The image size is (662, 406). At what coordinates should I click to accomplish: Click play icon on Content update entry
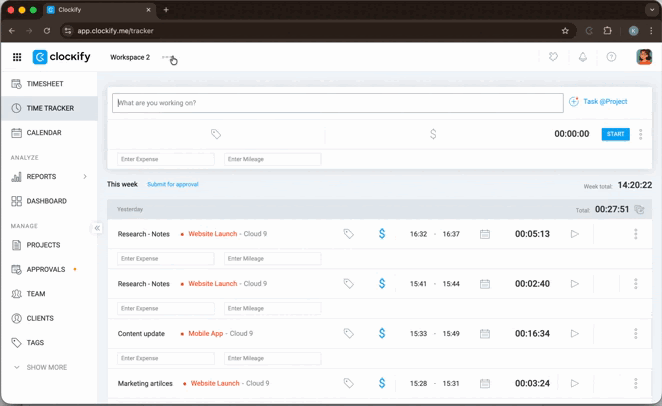574,334
